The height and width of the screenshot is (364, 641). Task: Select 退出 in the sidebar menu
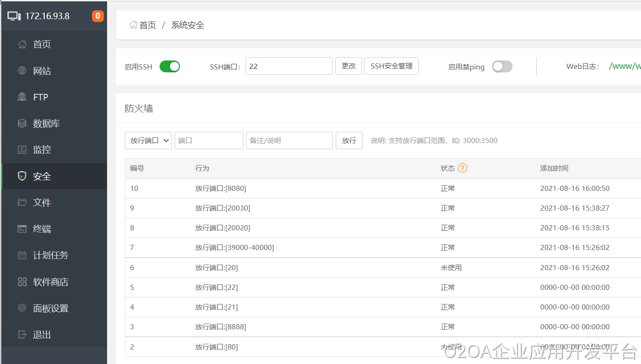click(42, 334)
